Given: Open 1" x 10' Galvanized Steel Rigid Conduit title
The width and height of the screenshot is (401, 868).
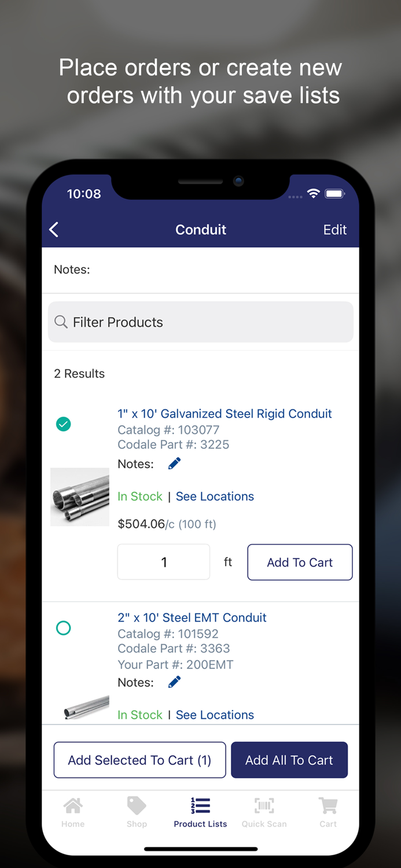Looking at the screenshot, I should tap(225, 414).
